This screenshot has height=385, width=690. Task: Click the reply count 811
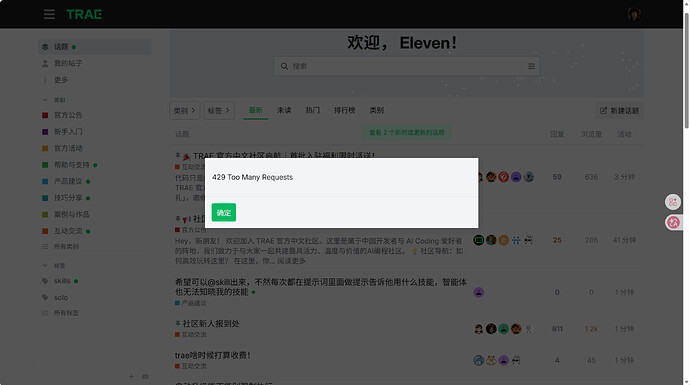click(557, 329)
